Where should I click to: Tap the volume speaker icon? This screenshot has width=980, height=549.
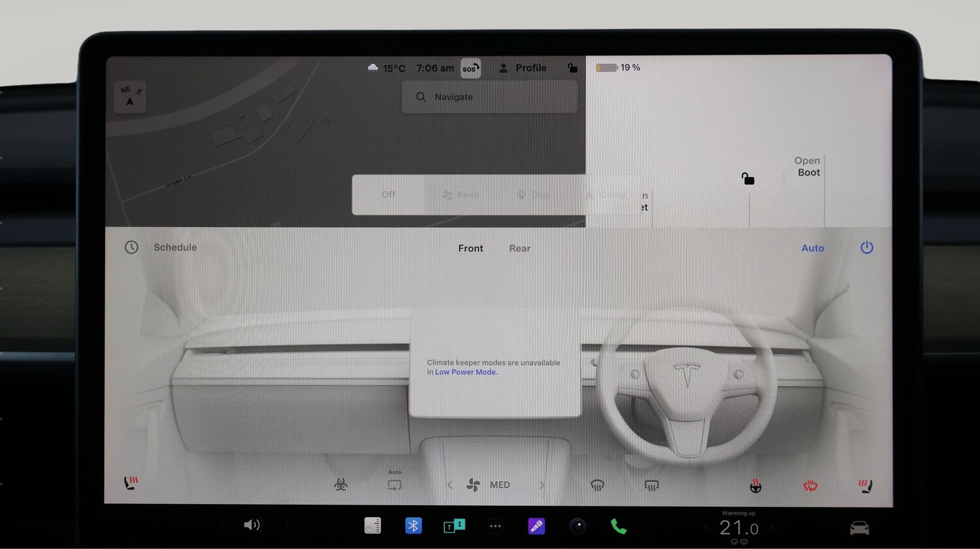point(252,525)
